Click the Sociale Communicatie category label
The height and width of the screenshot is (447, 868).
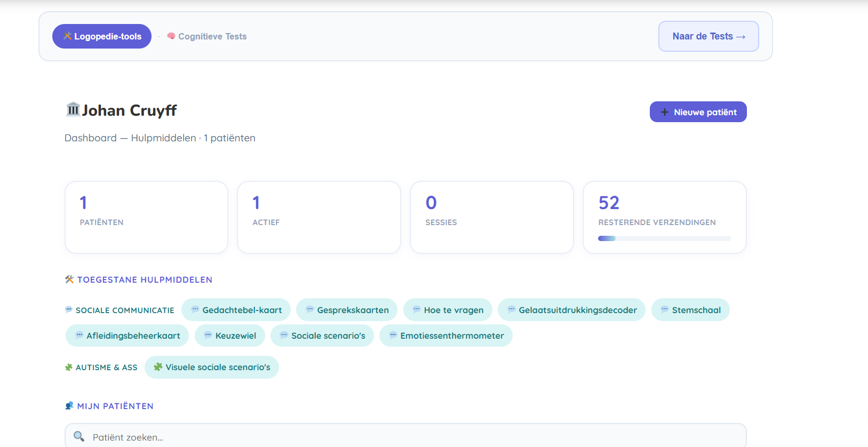point(125,310)
